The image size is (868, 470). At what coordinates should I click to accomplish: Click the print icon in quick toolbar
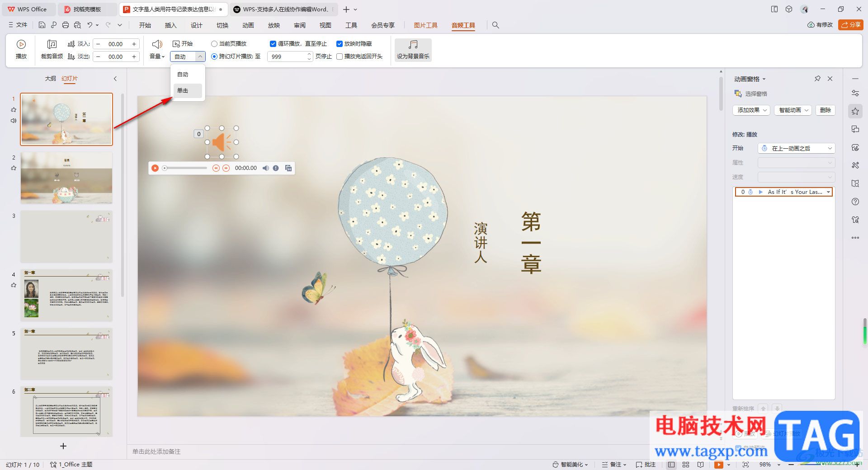tap(66, 25)
